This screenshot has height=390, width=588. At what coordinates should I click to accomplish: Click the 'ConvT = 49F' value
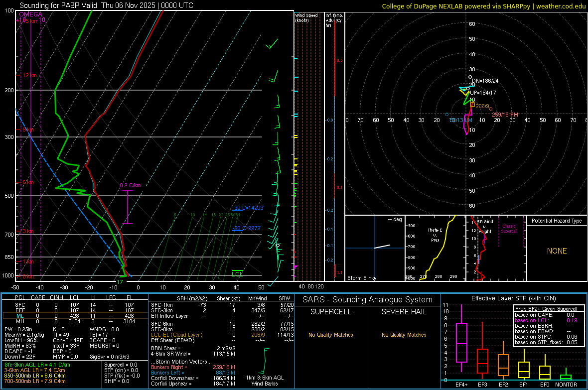coord(68,340)
